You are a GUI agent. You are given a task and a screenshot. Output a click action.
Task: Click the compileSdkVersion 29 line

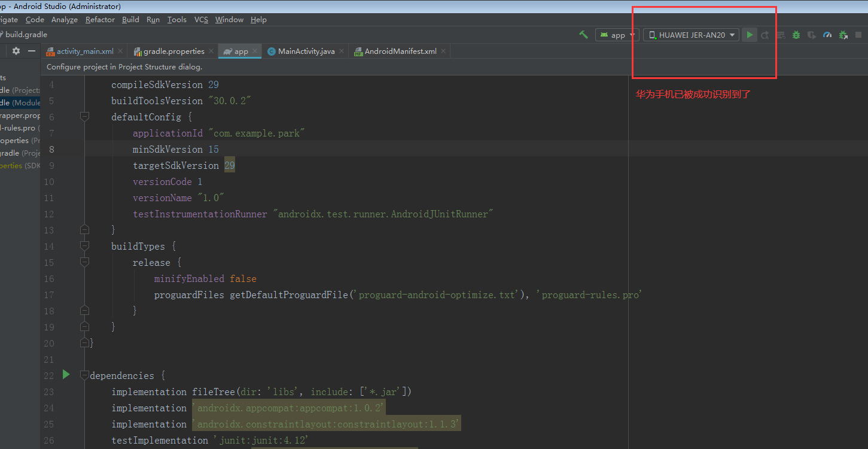[x=165, y=84]
